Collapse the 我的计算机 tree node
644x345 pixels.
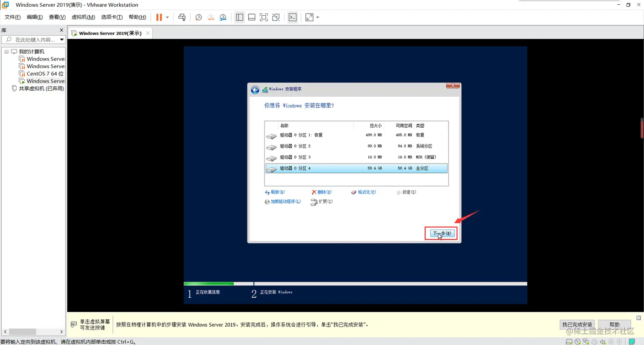[x=7, y=51]
